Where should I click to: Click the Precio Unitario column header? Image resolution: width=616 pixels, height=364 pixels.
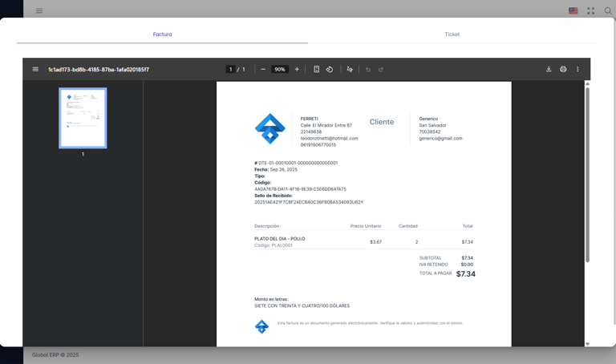tap(366, 226)
